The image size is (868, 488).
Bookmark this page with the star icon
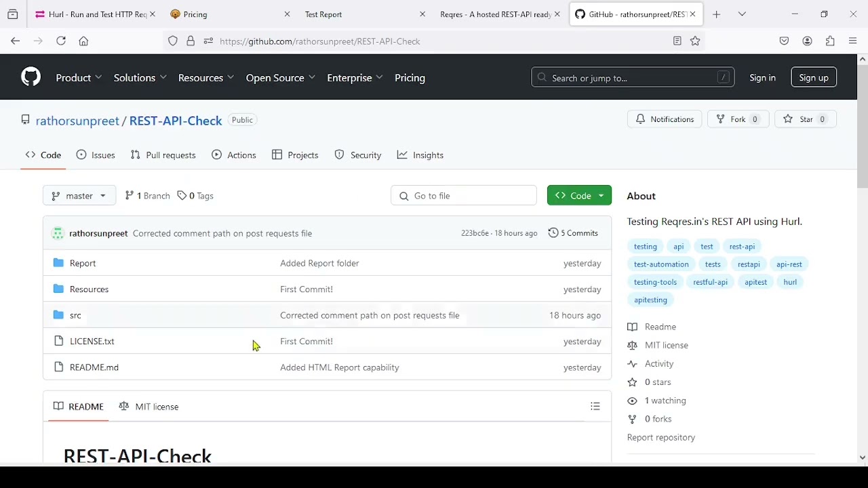tap(695, 41)
